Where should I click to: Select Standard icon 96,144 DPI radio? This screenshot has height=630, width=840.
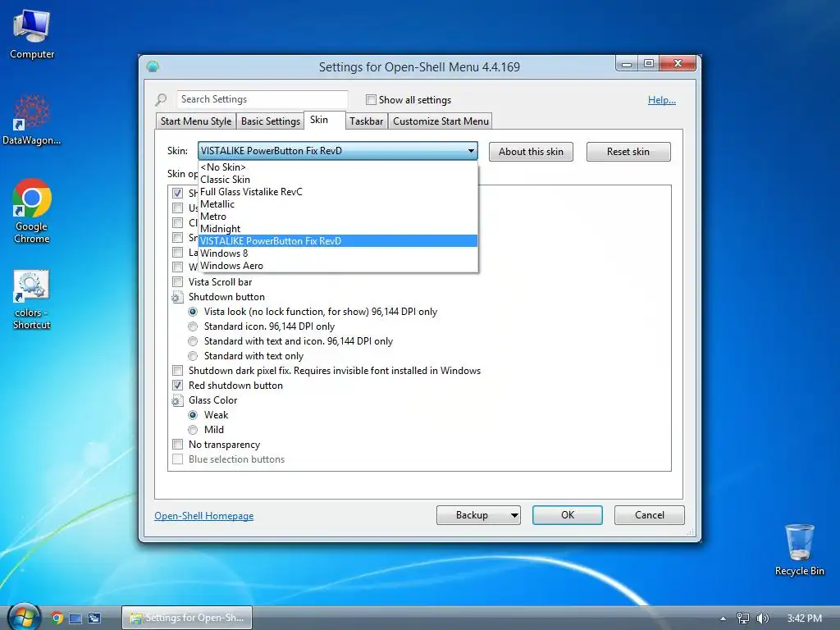click(193, 326)
